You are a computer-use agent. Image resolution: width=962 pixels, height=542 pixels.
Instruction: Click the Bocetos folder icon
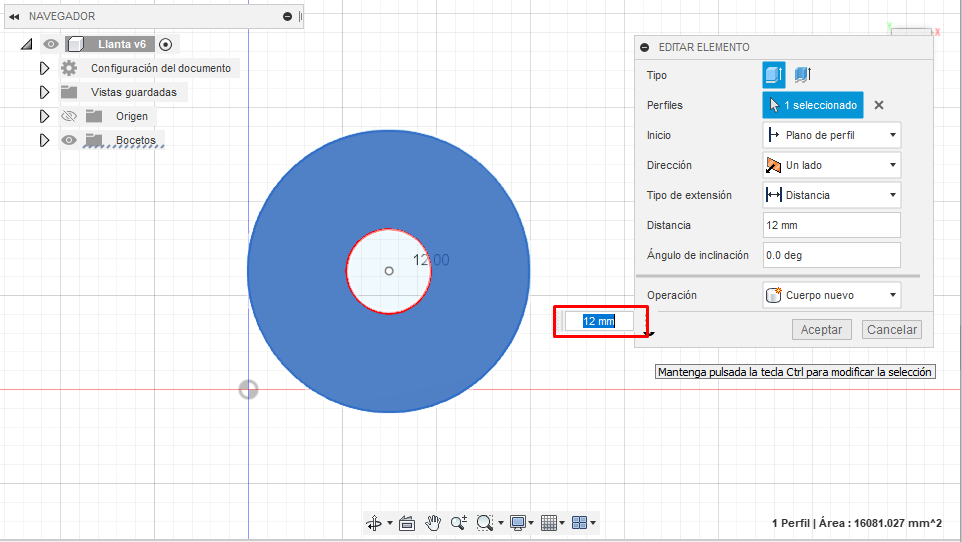94,140
